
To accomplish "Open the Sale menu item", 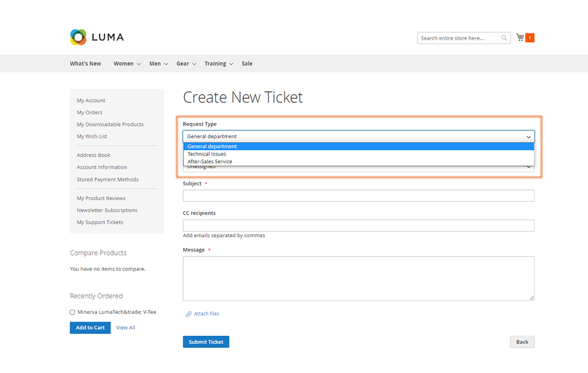I will click(x=247, y=64).
